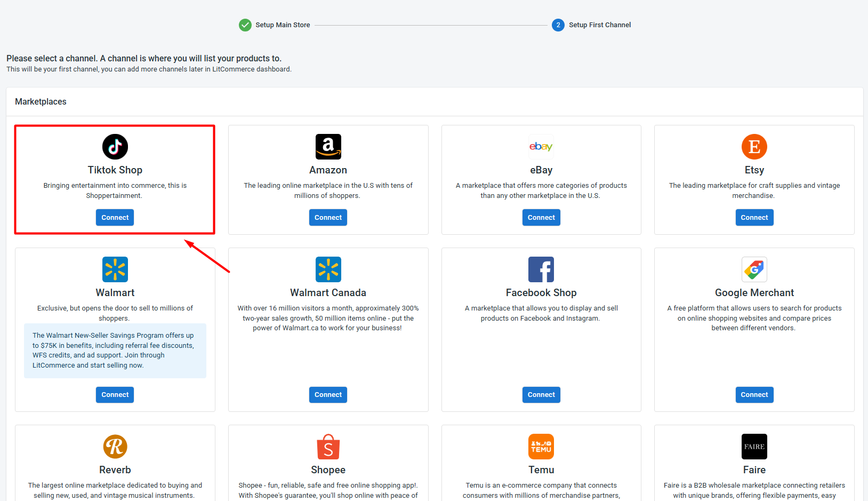Click the eBay logo icon

point(541,147)
